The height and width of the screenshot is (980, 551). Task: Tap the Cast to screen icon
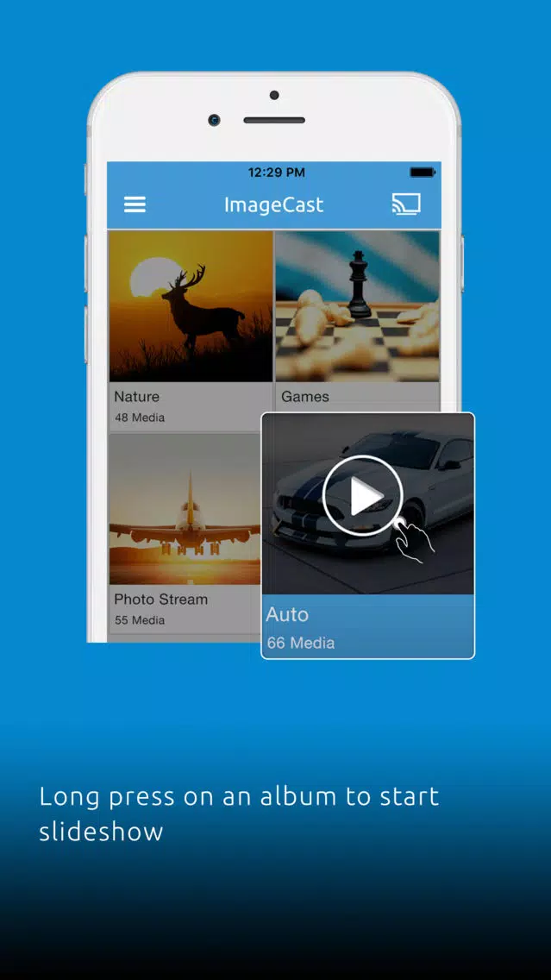point(406,204)
